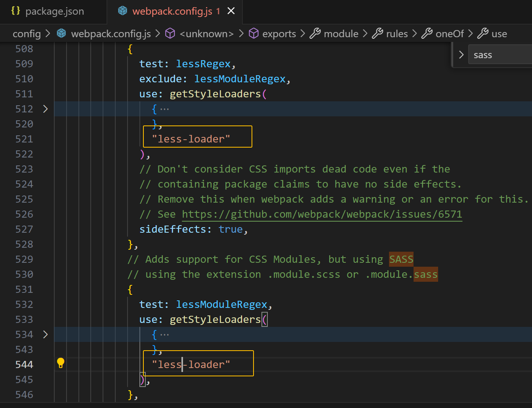The width and height of the screenshot is (532, 408).
Task: Click the package.json braces file icon
Action: 15,11
